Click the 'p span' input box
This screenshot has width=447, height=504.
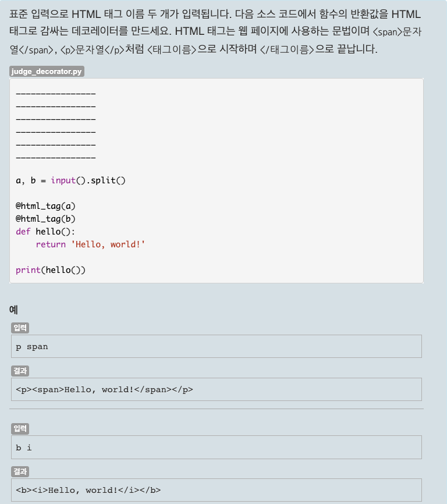(x=217, y=346)
